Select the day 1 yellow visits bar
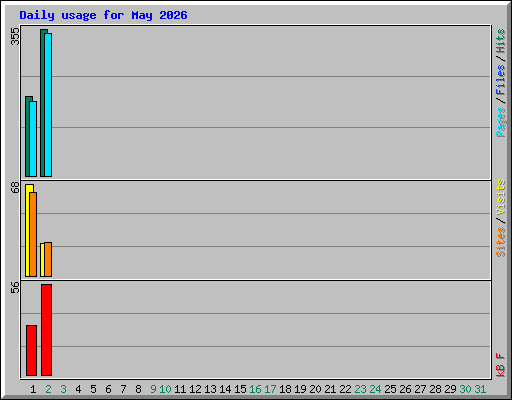The width and height of the screenshot is (512, 400). [x=28, y=230]
